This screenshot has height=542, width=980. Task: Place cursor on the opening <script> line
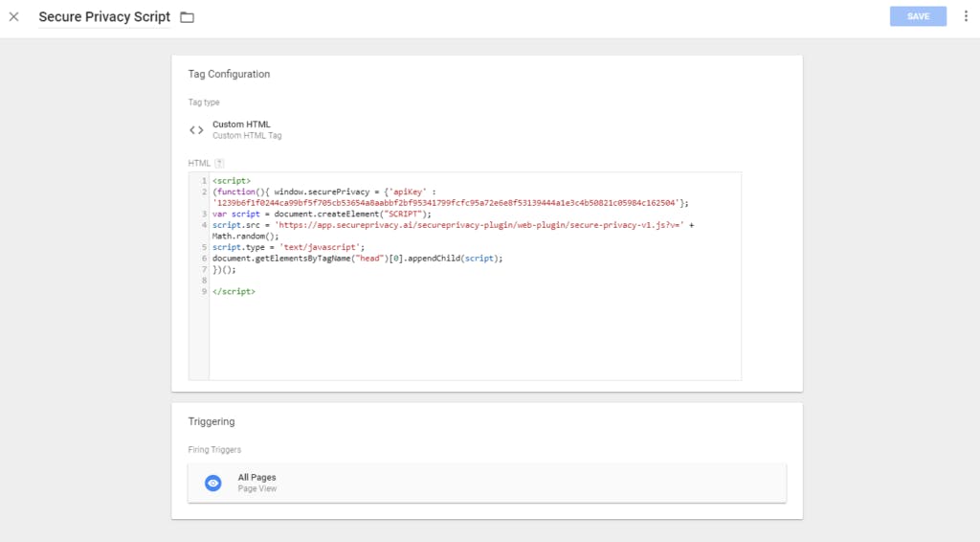232,181
